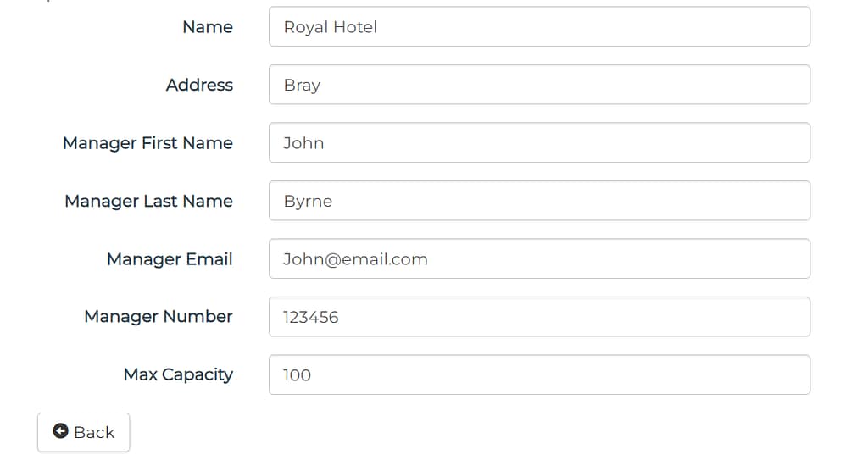Click the "Manager First Name" label

(147, 143)
